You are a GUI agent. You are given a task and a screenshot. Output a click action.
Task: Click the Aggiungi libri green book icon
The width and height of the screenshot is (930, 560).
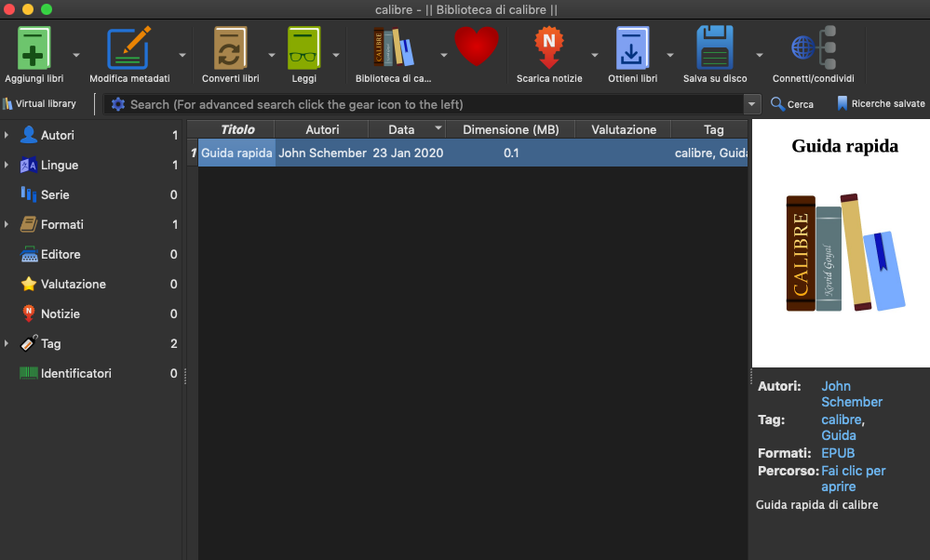tap(34, 48)
